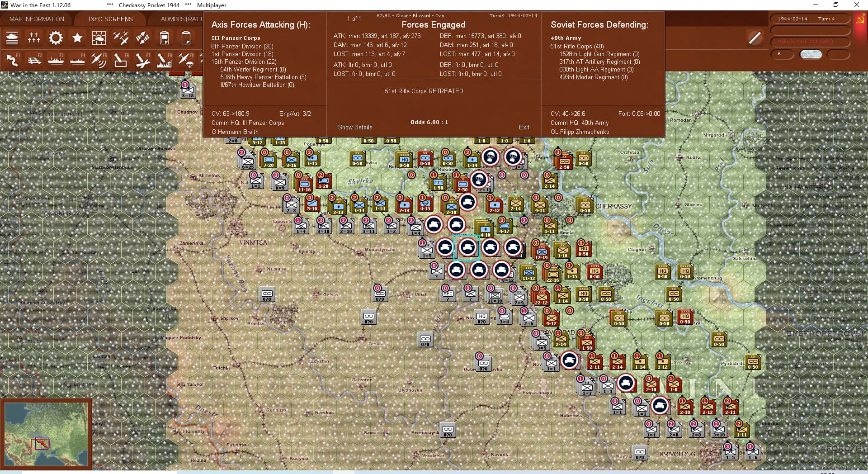Open the production gear icon
This screenshot has width=868, height=474.
tap(56, 38)
